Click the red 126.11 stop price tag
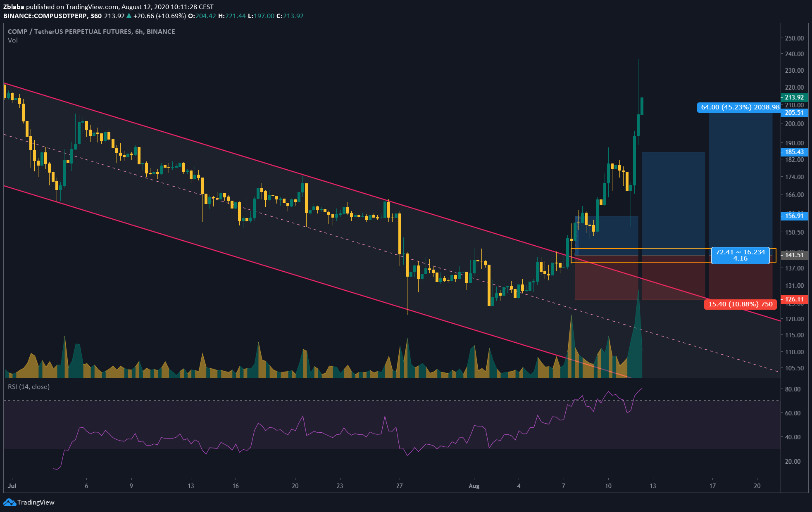Image resolution: width=812 pixels, height=512 pixels. click(794, 299)
